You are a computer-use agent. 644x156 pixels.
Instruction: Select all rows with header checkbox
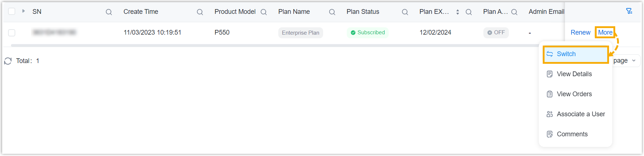coord(12,11)
